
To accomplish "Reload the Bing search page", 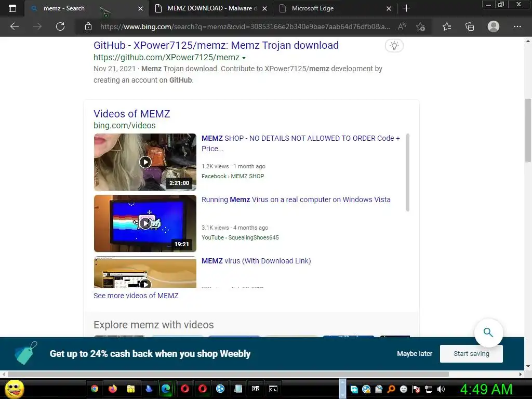I will (60, 26).
